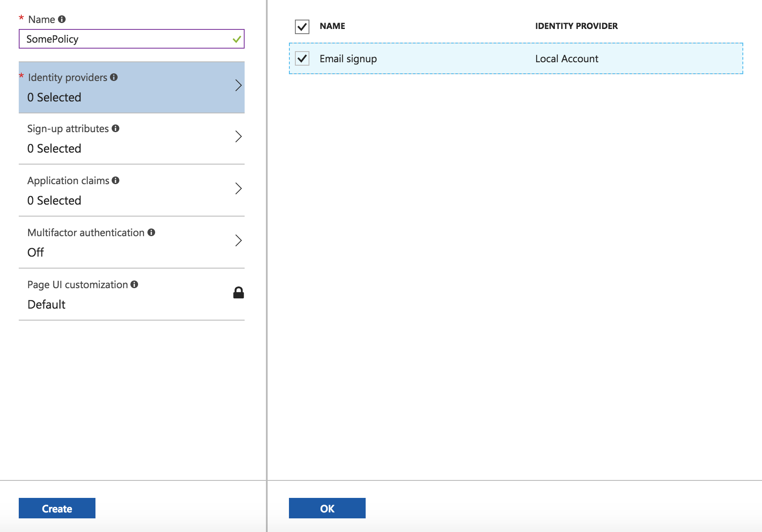This screenshot has height=532, width=762.
Task: Click the SomePolicy name input field
Action: (132, 39)
